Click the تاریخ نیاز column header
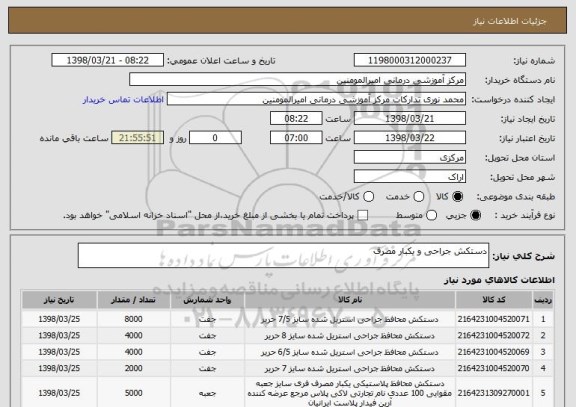The height and width of the screenshot is (407, 576). coord(59,300)
